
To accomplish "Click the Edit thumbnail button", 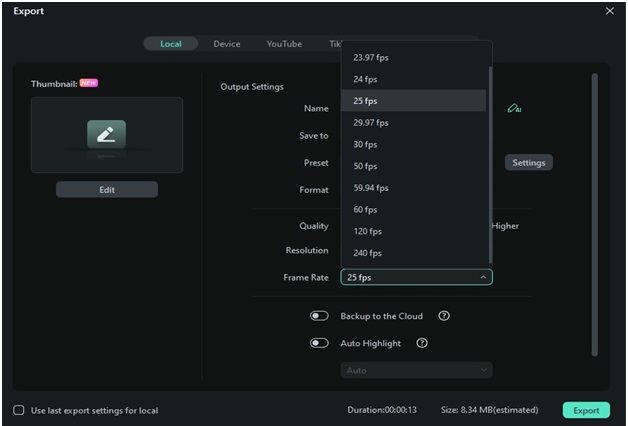I will (x=107, y=190).
